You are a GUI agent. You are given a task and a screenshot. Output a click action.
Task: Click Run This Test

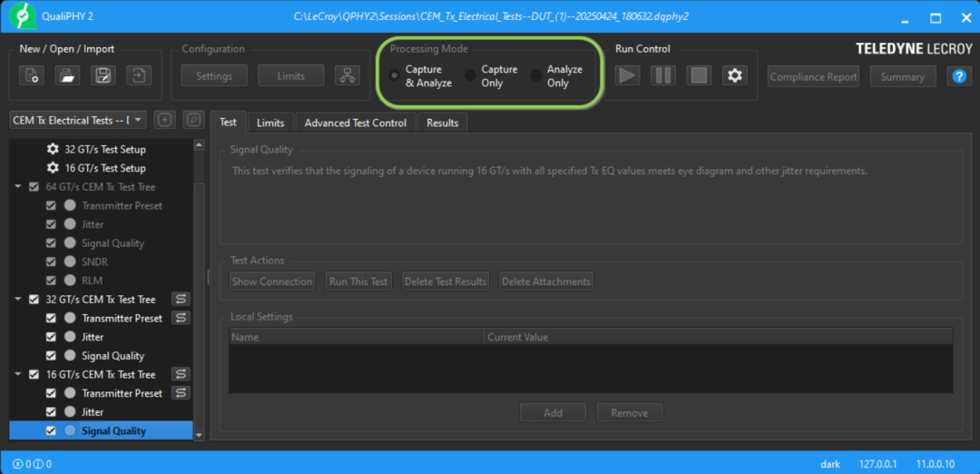tap(358, 281)
